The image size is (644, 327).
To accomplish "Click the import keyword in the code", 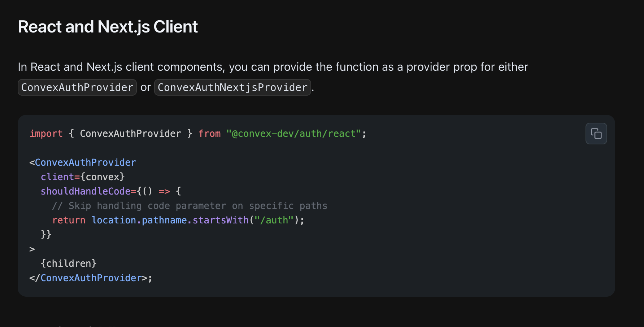I will pos(46,134).
